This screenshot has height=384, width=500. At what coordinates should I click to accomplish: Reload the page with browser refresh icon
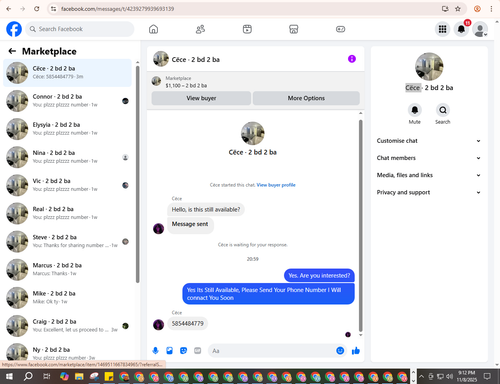click(x=37, y=9)
